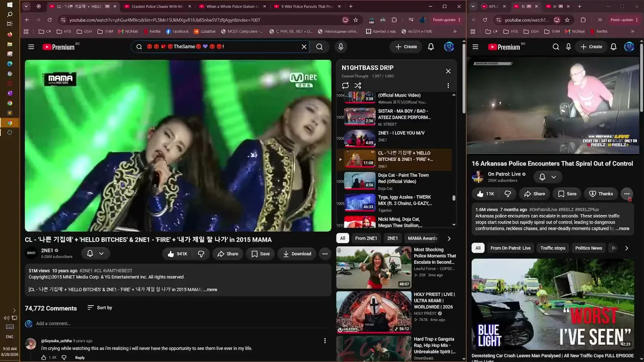The image size is (644, 362).
Task: Open the Netflix bookmark in left window
Action: [x=151, y=31]
